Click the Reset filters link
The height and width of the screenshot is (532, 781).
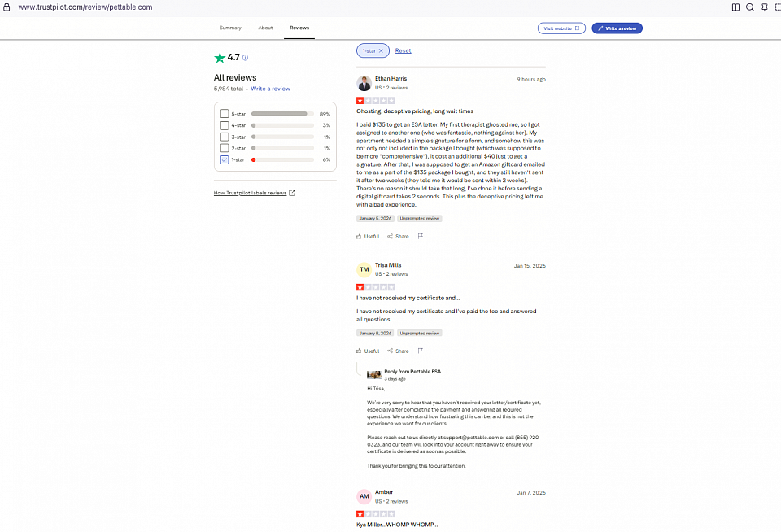[x=403, y=50]
